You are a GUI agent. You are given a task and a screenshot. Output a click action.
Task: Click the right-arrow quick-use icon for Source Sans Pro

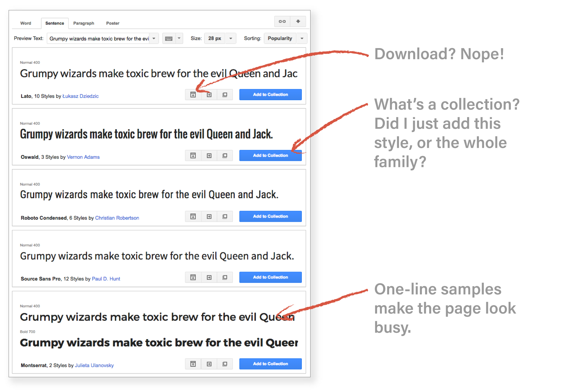(x=209, y=277)
